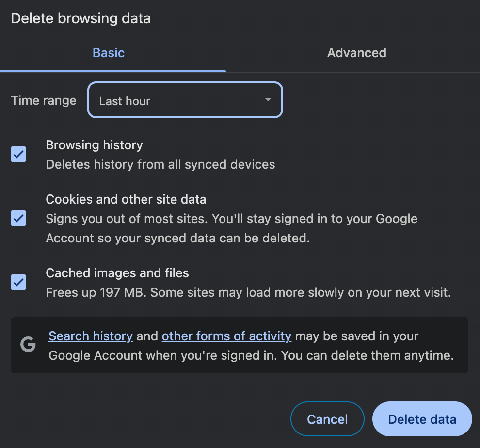Click the other forms of activity link
This screenshot has width=480, height=448.
point(226,336)
